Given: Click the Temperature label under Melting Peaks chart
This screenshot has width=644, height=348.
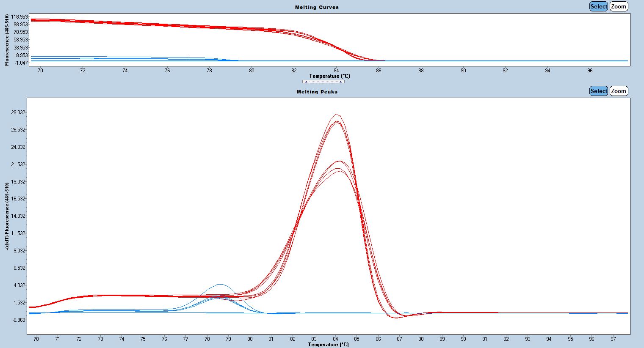Looking at the screenshot, I should click(x=328, y=345).
